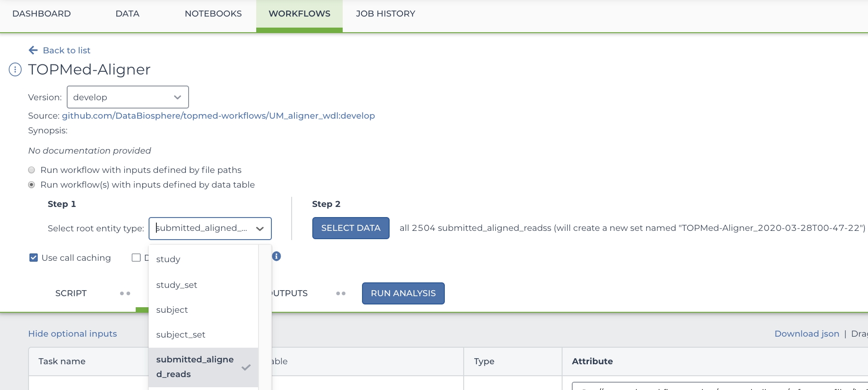The image size is (868, 390).
Task: Click Hide optional inputs link
Action: point(72,333)
